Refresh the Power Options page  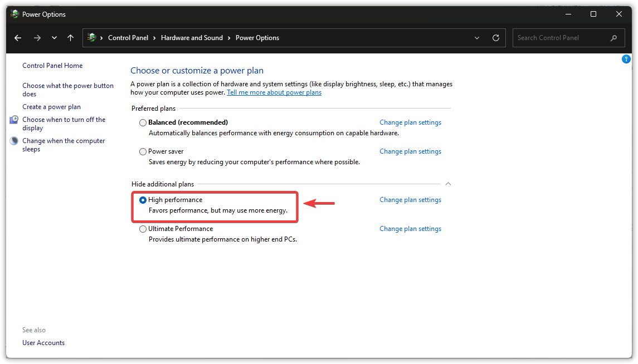click(x=496, y=38)
